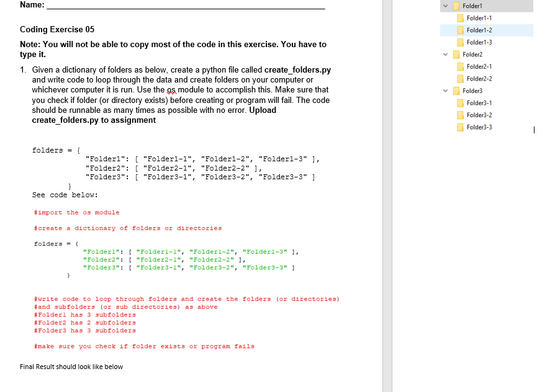Click the text cursor area in folder panel
The height and width of the screenshot is (392, 555).
pos(533,129)
